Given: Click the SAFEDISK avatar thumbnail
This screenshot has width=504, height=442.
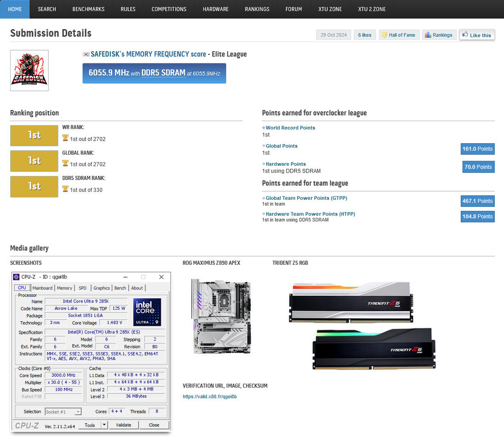Looking at the screenshot, I should click(29, 70).
